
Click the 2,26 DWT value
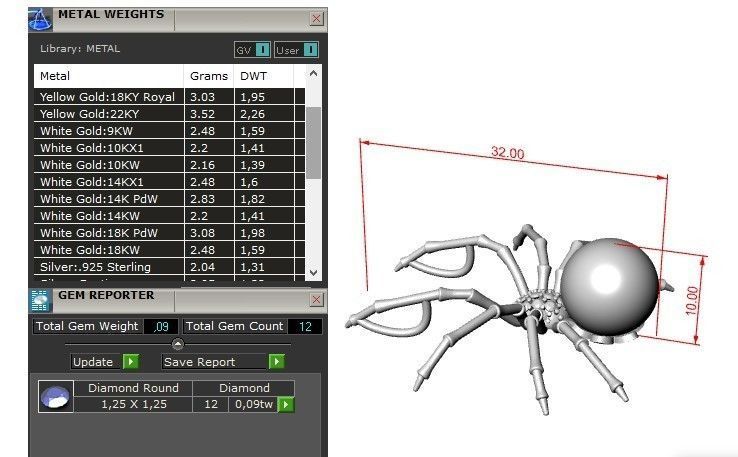click(x=252, y=114)
